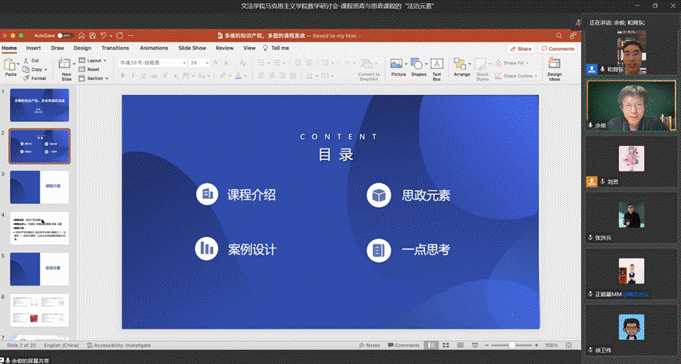Toggle the AutoSave switch
The height and width of the screenshot is (364, 681).
(65, 36)
